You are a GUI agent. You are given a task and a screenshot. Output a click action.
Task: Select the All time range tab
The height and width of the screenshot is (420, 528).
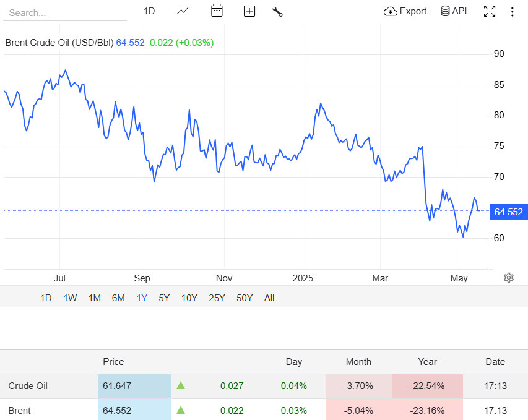pyautogui.click(x=269, y=298)
